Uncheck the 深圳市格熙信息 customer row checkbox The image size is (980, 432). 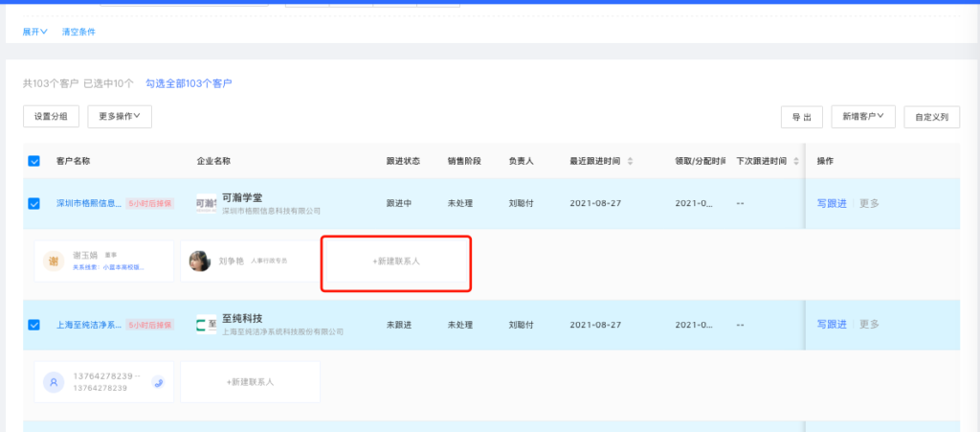click(33, 203)
